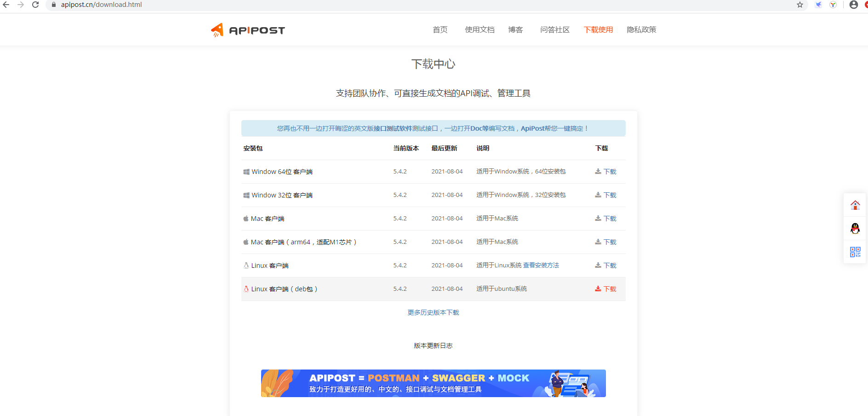Click the 版本更新日志 heading
868x416 pixels.
pyautogui.click(x=433, y=346)
